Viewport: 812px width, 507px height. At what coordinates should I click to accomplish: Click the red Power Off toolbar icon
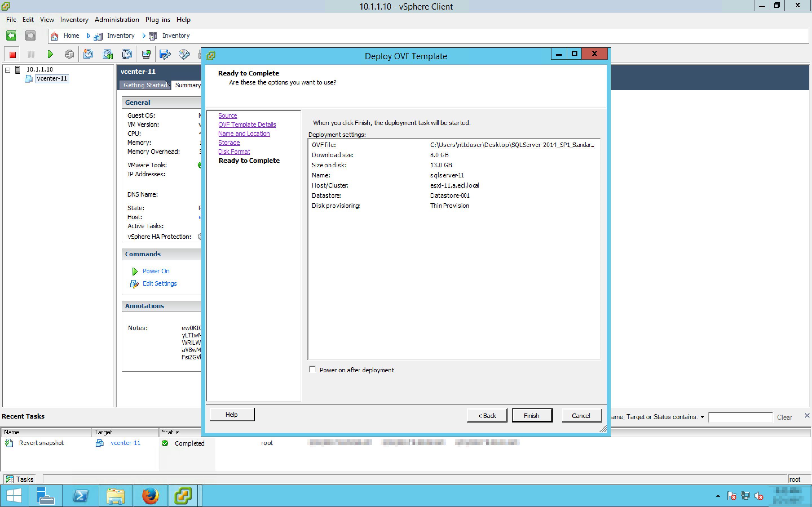pos(12,54)
